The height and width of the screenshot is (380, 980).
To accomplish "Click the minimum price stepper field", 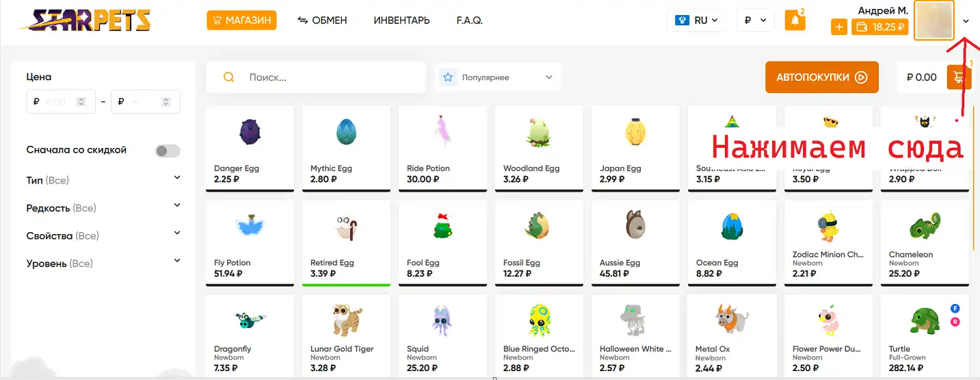I will (x=61, y=101).
